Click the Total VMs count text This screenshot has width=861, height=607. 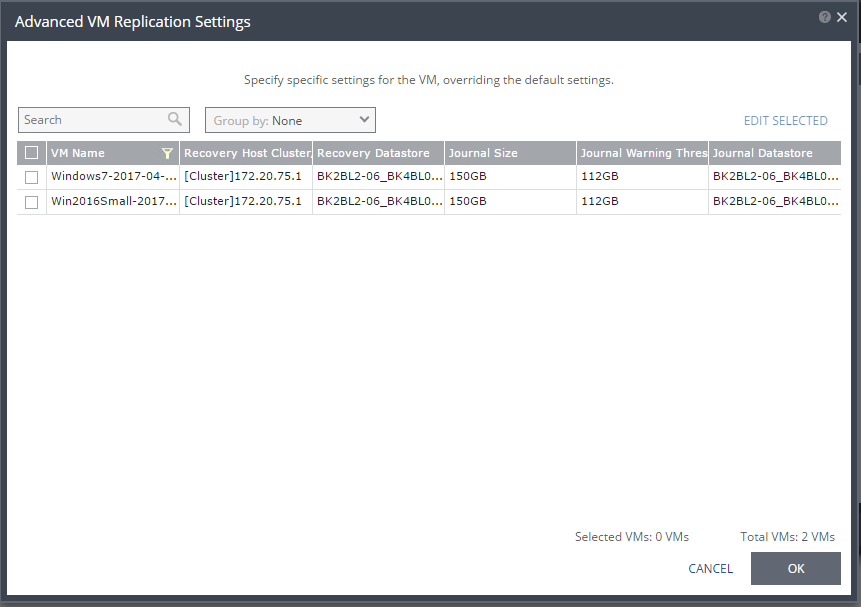(787, 537)
